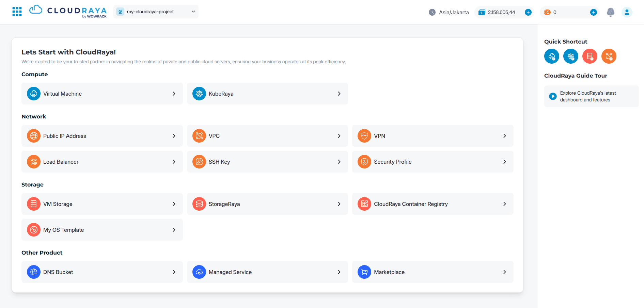Open the user profile avatar icon
The width and height of the screenshot is (644, 308).
click(627, 12)
